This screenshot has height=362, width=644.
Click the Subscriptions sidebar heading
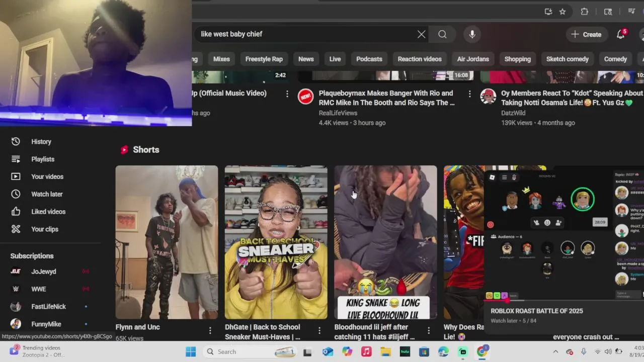(x=32, y=256)
